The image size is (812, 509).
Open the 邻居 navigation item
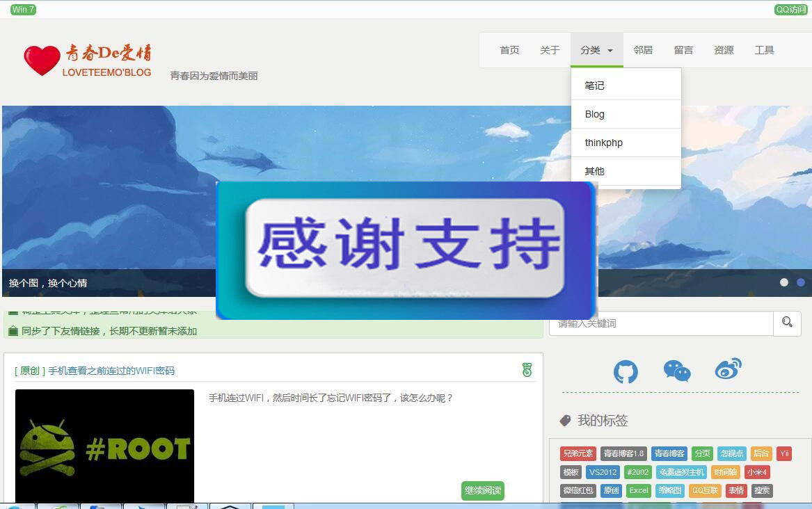pyautogui.click(x=643, y=50)
